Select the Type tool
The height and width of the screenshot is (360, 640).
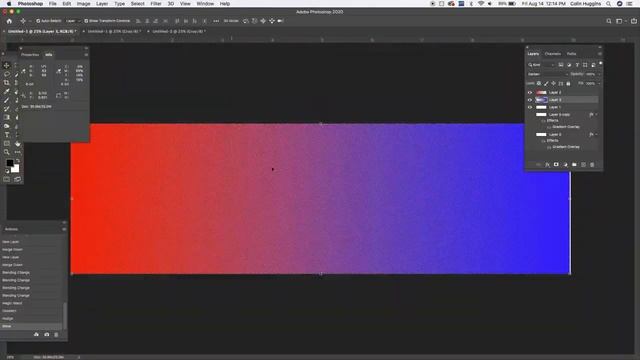(7, 135)
